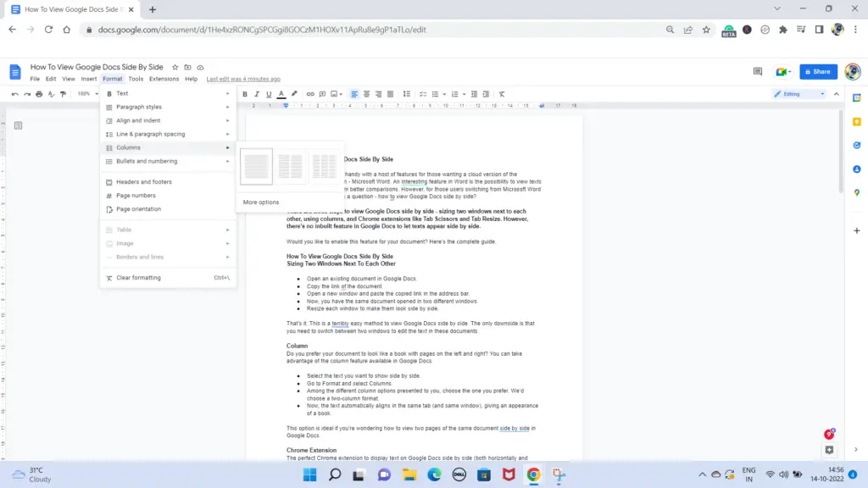
Task: Toggle italic formatting in the toolbar
Action: 257,94
